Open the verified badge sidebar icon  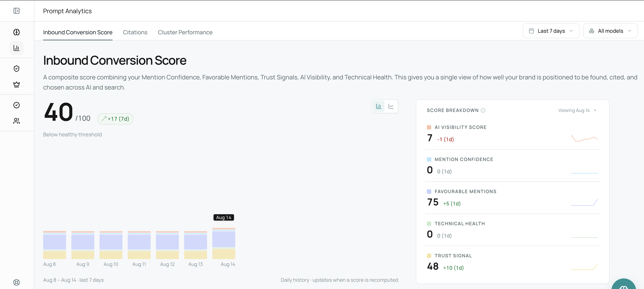click(x=17, y=105)
